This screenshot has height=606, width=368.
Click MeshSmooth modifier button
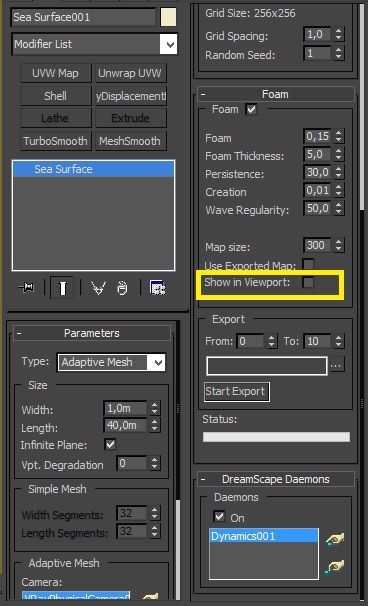(x=131, y=141)
